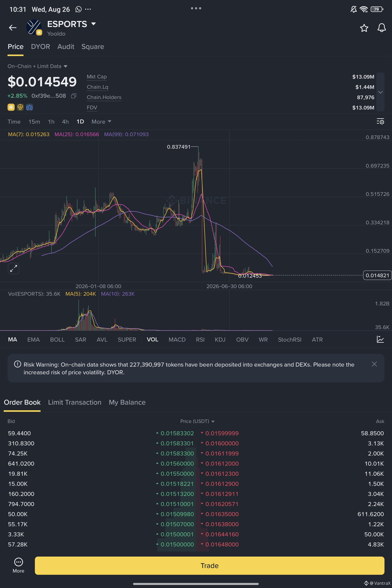Select 1h chart interval
Image resolution: width=392 pixels, height=588 pixels.
pos(51,122)
